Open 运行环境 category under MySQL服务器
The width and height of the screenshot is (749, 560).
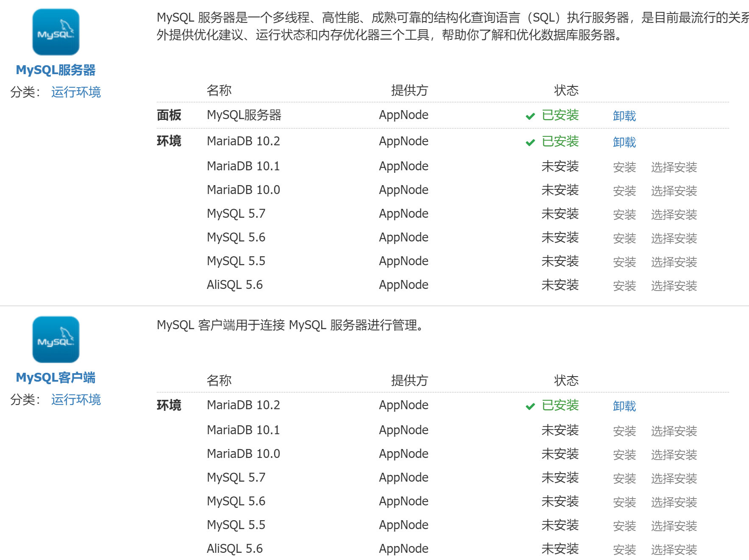click(76, 92)
